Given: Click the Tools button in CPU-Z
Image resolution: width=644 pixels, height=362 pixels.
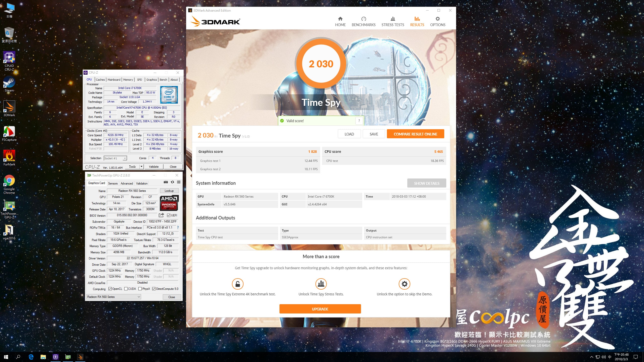Looking at the screenshot, I should point(132,167).
